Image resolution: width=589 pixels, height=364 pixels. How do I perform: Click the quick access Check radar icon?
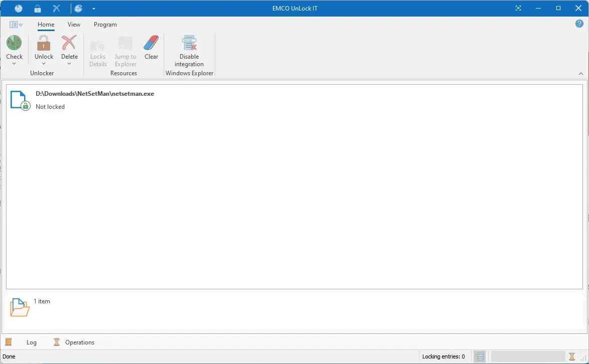(x=19, y=8)
